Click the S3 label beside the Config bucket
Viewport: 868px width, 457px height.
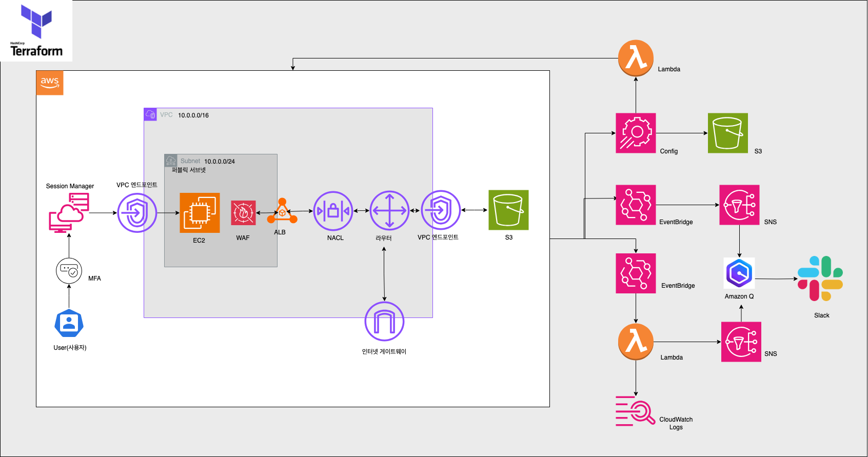[758, 151]
